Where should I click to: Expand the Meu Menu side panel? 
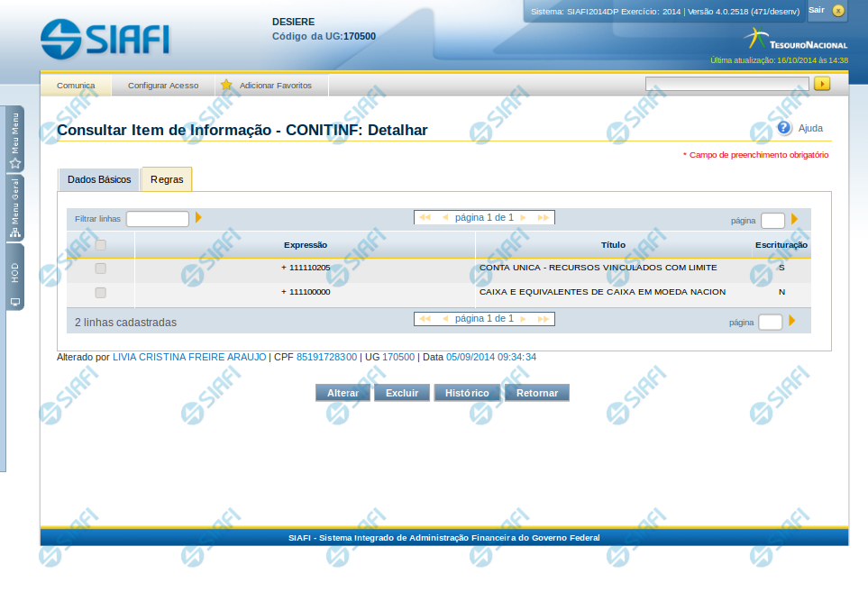(x=15, y=140)
